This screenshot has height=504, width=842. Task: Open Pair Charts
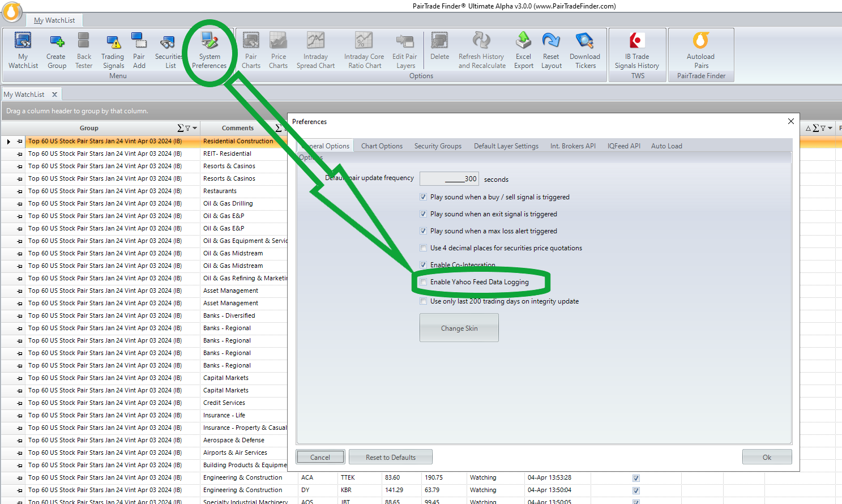(251, 50)
